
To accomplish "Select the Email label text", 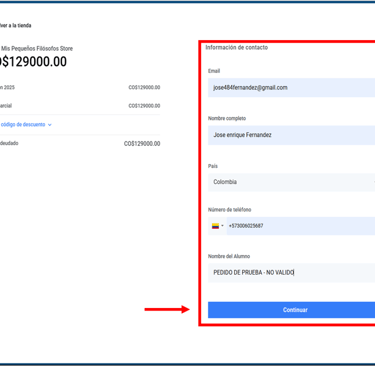I will 214,71.
